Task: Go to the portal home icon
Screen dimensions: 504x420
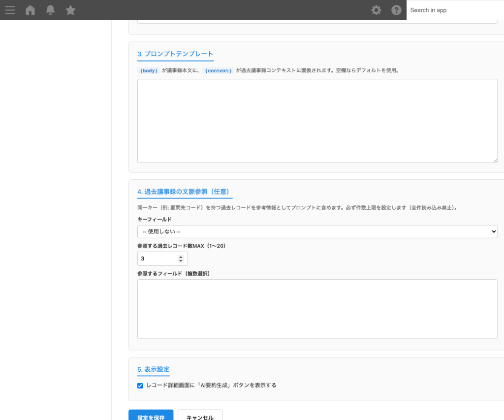Action: [x=30, y=10]
